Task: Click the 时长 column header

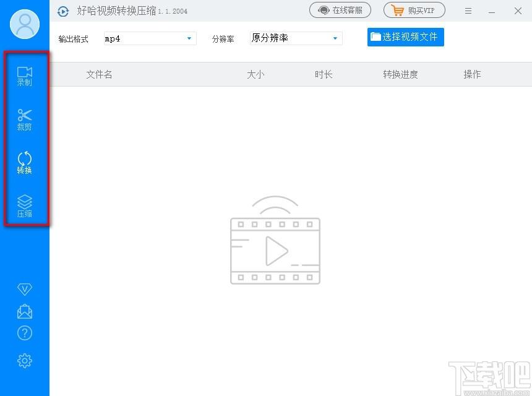Action: [324, 74]
